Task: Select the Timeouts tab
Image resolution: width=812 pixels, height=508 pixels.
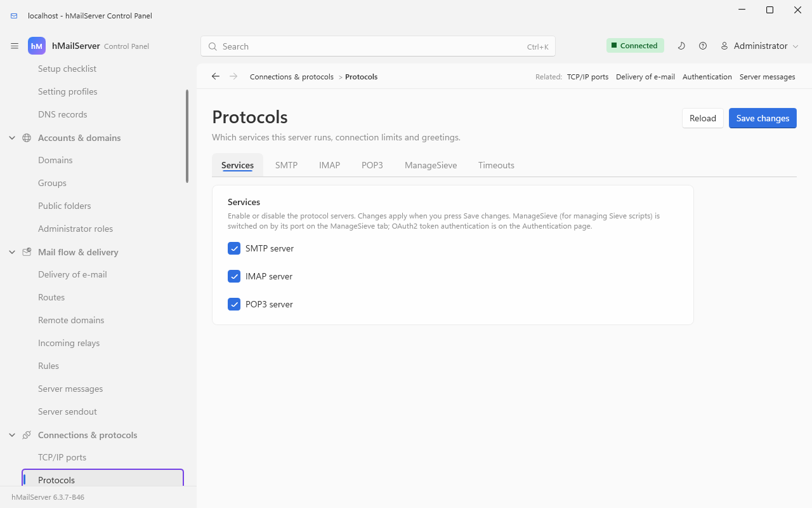Action: (x=496, y=165)
